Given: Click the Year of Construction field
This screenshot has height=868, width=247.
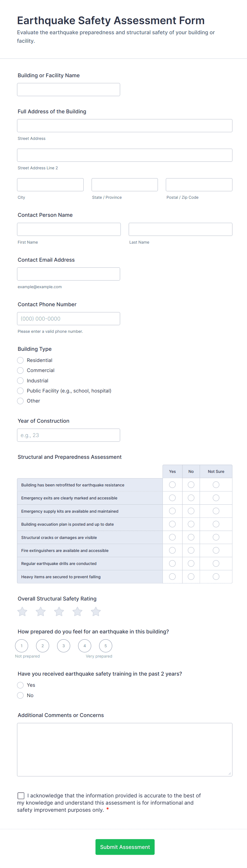Looking at the screenshot, I should 69,435.
